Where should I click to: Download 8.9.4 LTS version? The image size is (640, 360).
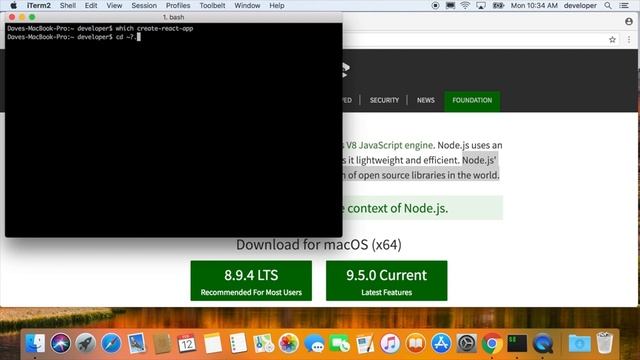tap(251, 281)
